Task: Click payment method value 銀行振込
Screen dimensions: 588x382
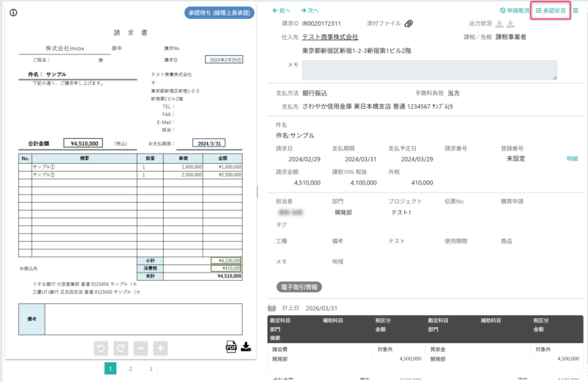Action: (315, 93)
